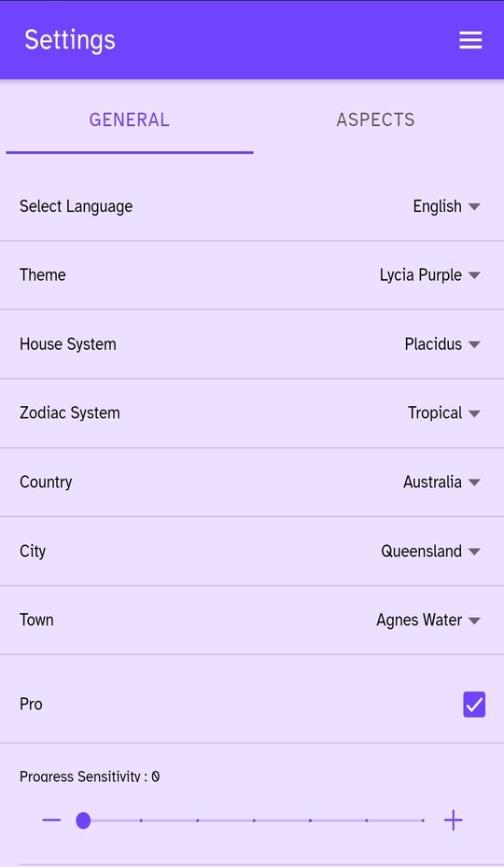
Task: Change the Tropical zodiac system selection
Action: tap(443, 413)
